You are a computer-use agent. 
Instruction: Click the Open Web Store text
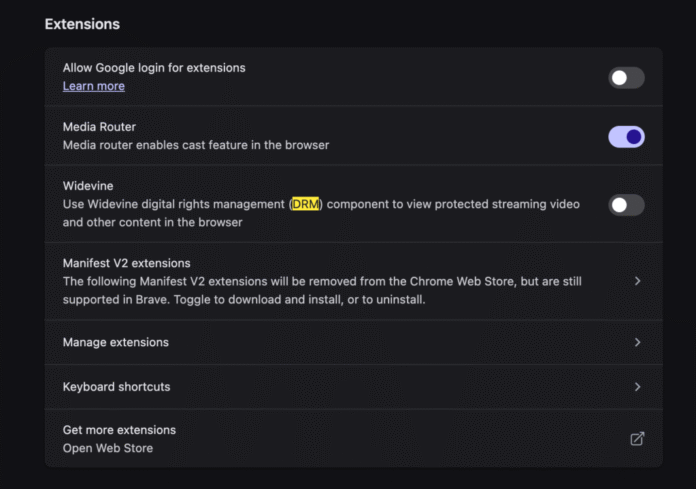pyautogui.click(x=108, y=448)
